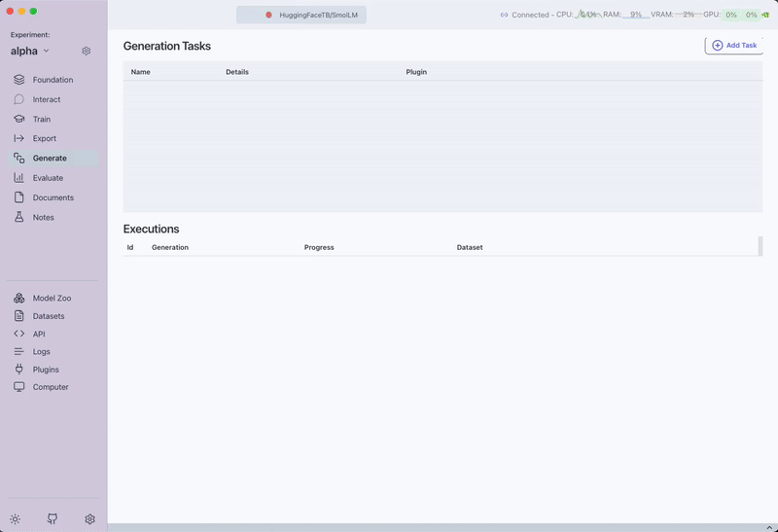The height and width of the screenshot is (532, 778).
Task: Click the Evaluate chart icon
Action: (x=19, y=178)
